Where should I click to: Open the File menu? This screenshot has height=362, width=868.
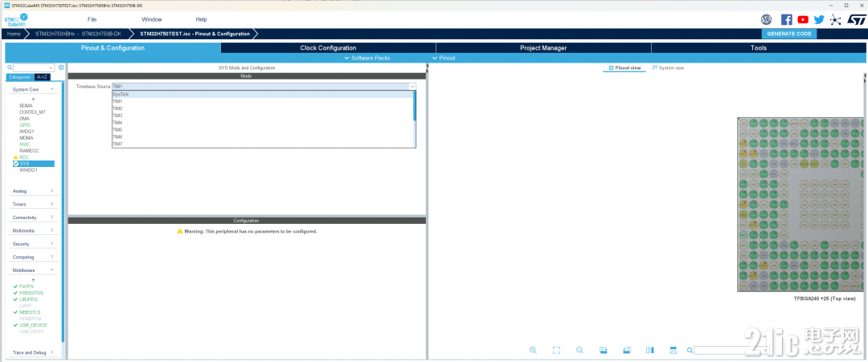[92, 19]
